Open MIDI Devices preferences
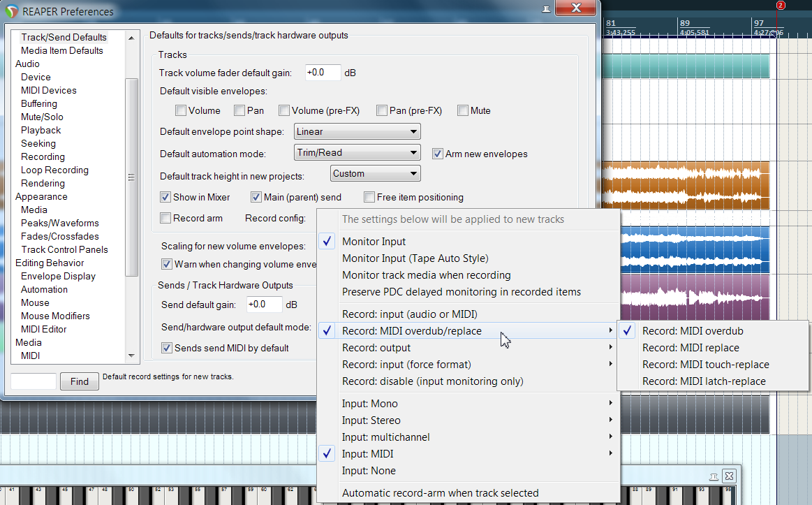812x505 pixels. pos(49,90)
